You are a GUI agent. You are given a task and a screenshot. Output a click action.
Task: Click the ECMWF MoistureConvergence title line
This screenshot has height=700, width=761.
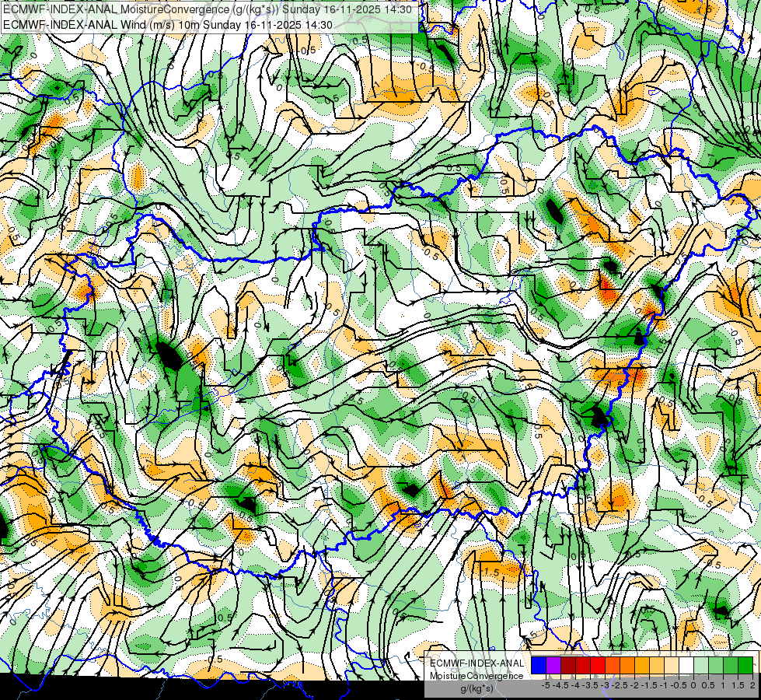[208, 9]
